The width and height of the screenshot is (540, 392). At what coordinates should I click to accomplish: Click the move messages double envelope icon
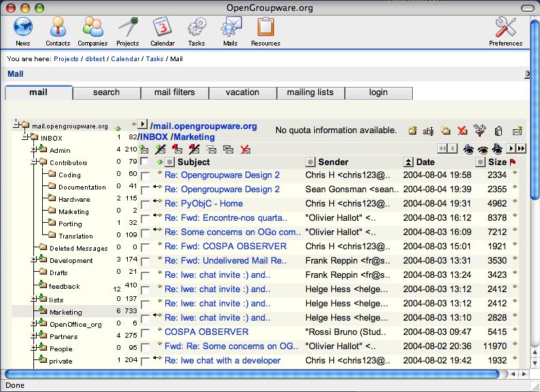[228, 149]
